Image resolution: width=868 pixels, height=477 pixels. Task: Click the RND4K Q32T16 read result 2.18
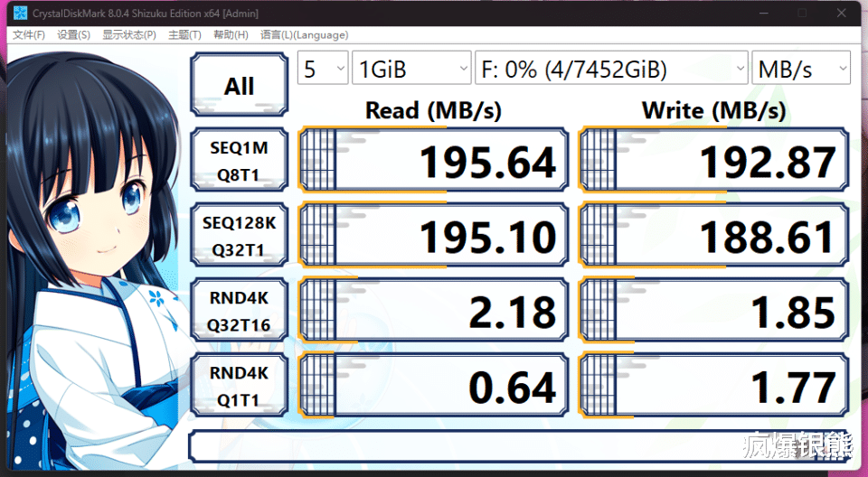point(433,311)
